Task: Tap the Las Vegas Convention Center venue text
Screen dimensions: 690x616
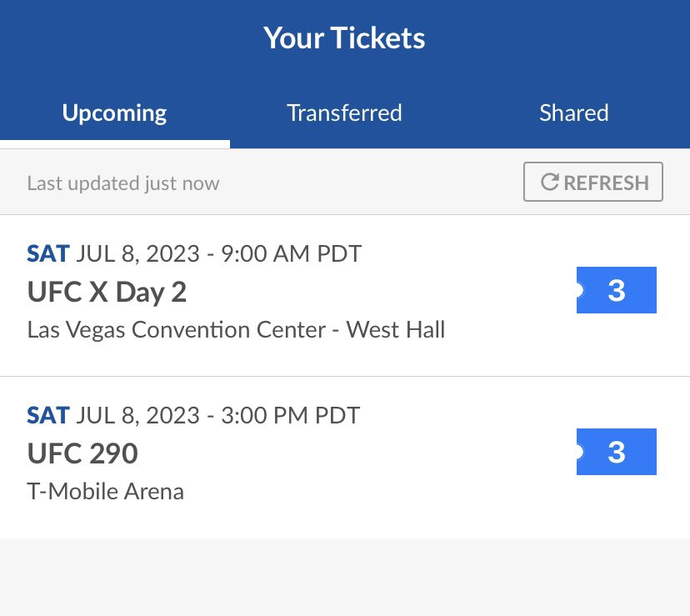Action: tap(237, 330)
